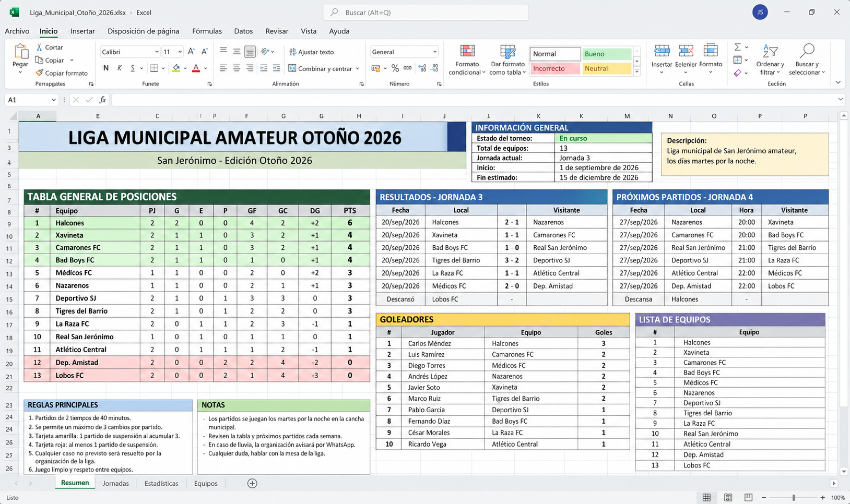
Task: Switch to the Estadísticas sheet tab
Action: pos(161,484)
